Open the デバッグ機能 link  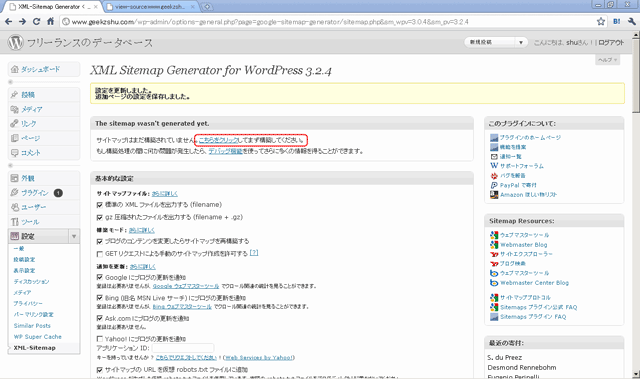click(x=226, y=151)
